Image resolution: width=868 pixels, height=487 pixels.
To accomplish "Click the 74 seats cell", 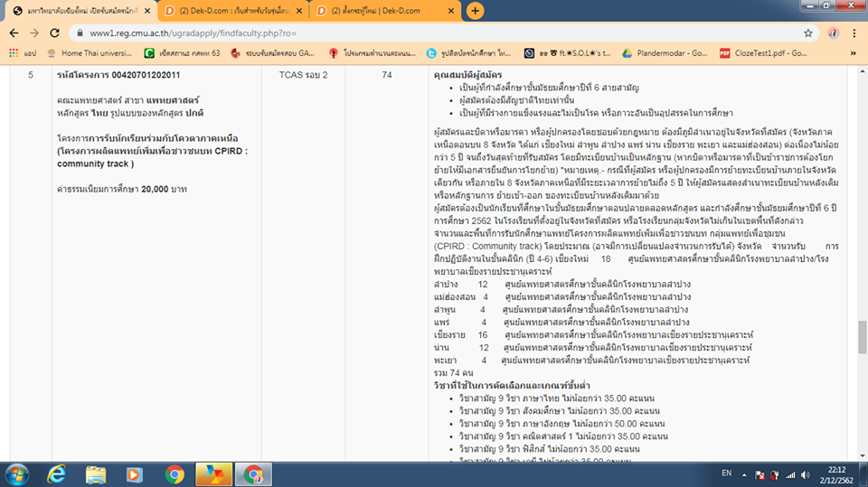I will (387, 75).
